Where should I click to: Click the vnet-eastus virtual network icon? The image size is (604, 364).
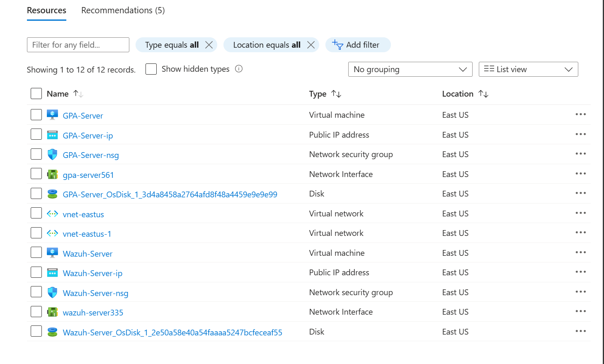point(52,214)
